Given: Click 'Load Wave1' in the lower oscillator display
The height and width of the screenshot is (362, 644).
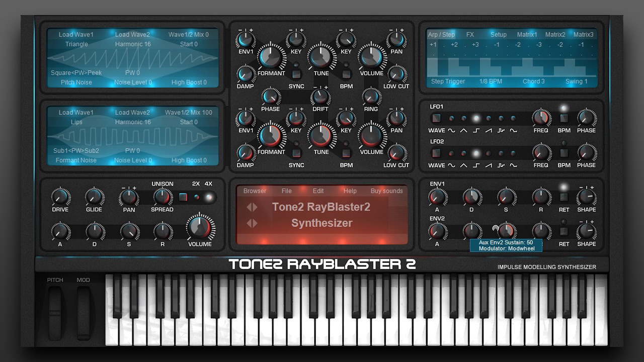Looking at the screenshot, I should [76, 113].
